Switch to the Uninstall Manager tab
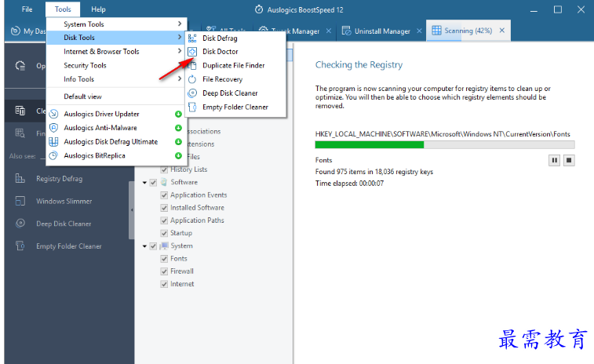The width and height of the screenshot is (594, 364). click(x=381, y=31)
